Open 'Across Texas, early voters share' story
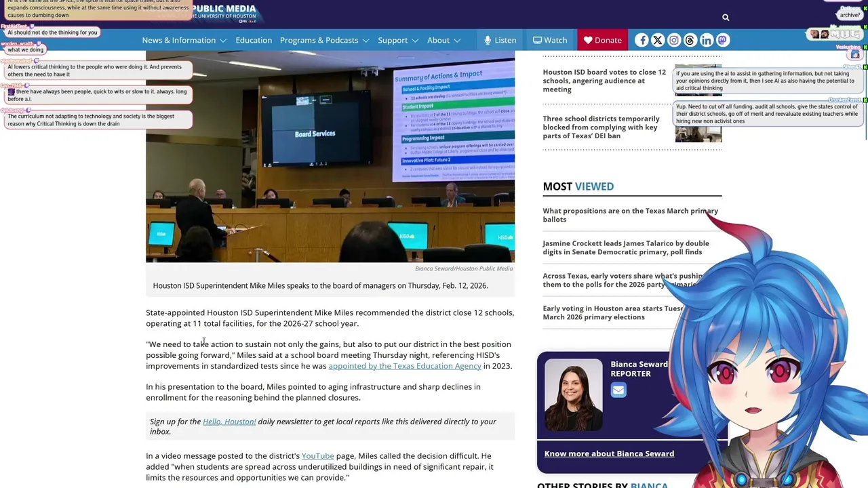This screenshot has height=488, width=868. (x=623, y=280)
